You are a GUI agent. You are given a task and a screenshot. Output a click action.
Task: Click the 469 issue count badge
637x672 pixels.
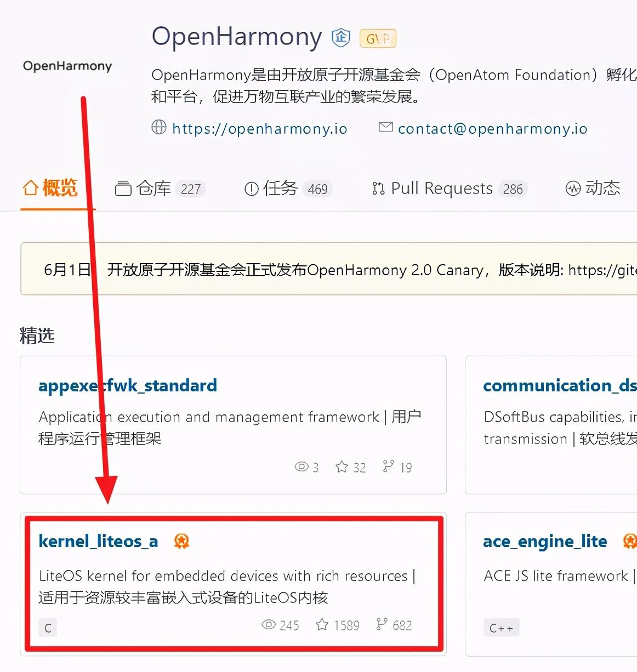(x=318, y=189)
